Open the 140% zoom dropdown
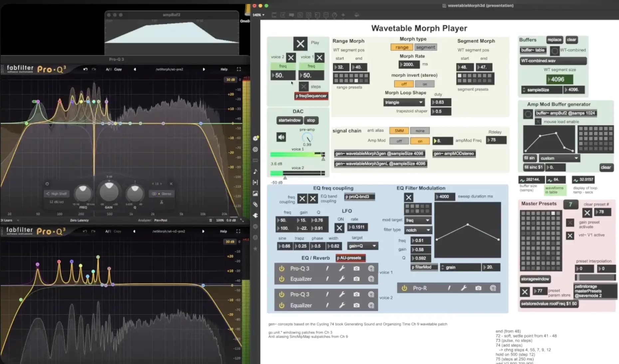Image resolution: width=619 pixels, height=364 pixels. coord(259,15)
